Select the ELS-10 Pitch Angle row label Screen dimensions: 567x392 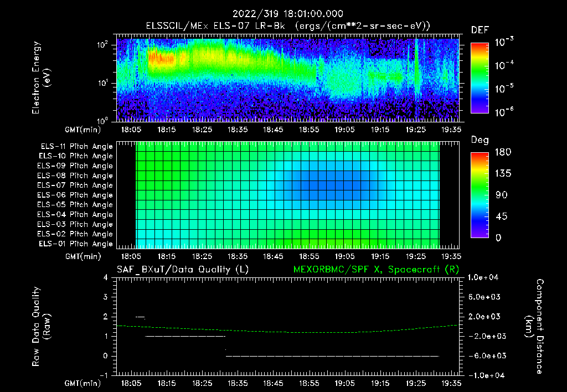(x=75, y=156)
